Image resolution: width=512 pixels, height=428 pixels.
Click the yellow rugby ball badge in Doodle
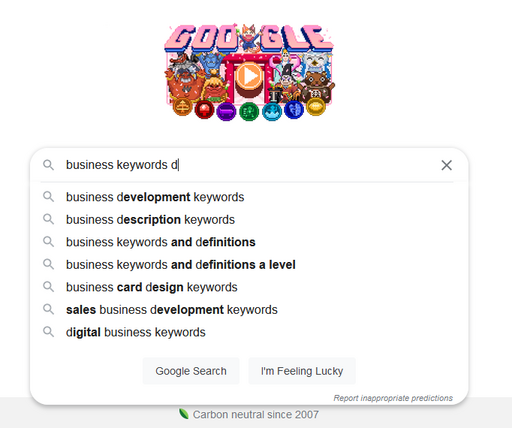coord(316,107)
